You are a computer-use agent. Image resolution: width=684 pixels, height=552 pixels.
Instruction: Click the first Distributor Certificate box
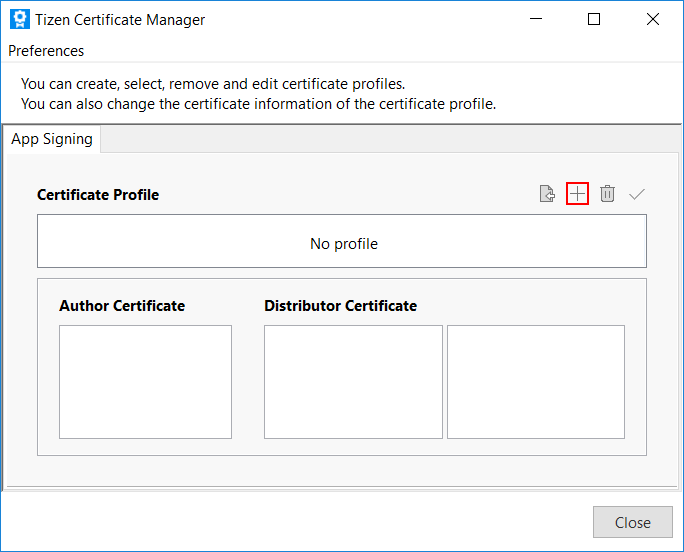click(353, 381)
